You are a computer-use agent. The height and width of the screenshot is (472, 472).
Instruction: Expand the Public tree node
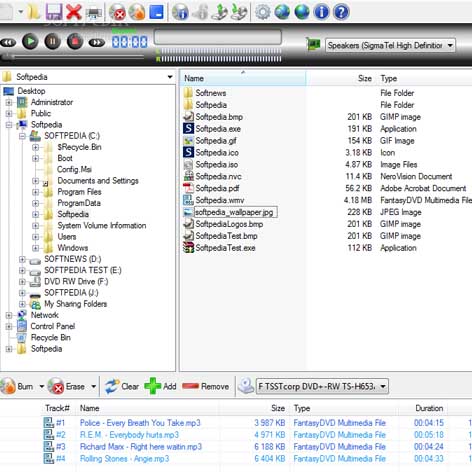9,114
